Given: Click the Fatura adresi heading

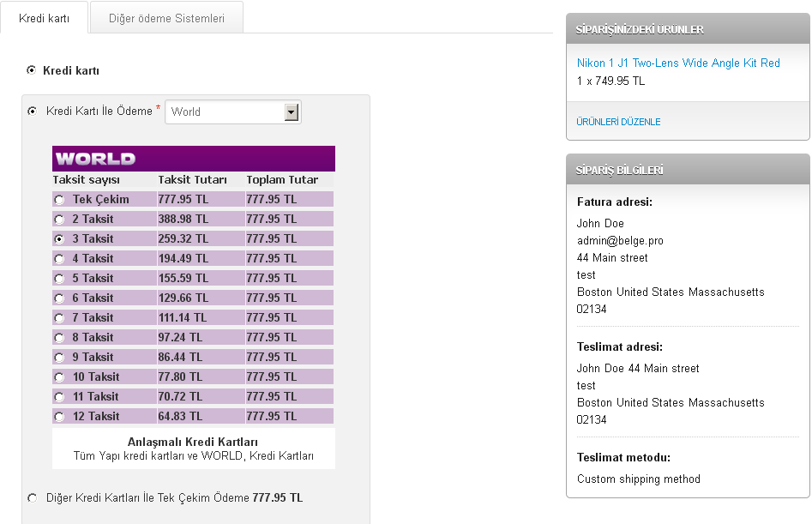Looking at the screenshot, I should pos(615,202).
